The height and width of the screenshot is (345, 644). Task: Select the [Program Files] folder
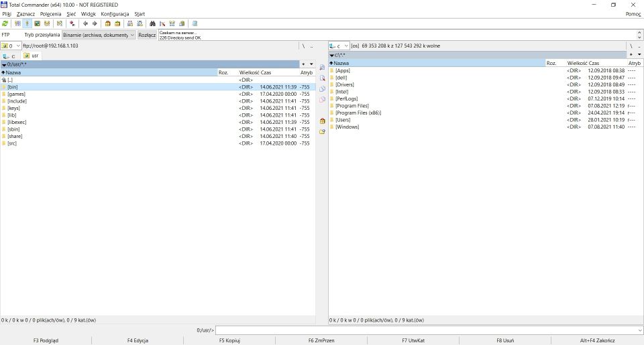coord(352,106)
